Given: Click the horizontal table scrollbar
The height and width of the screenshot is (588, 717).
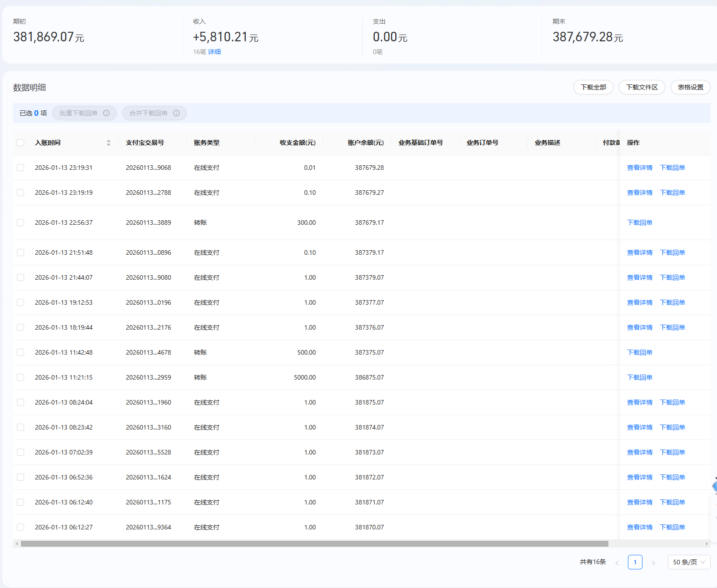Looking at the screenshot, I should (314, 544).
